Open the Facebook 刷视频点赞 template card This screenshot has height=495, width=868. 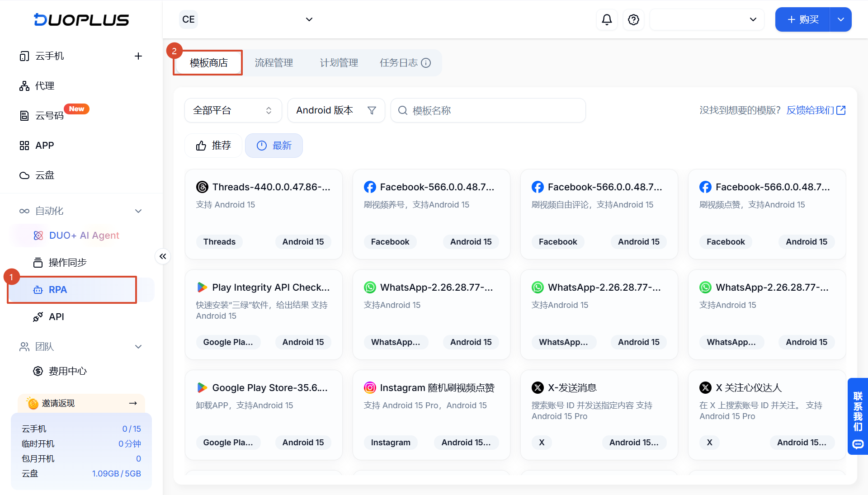[767, 214]
